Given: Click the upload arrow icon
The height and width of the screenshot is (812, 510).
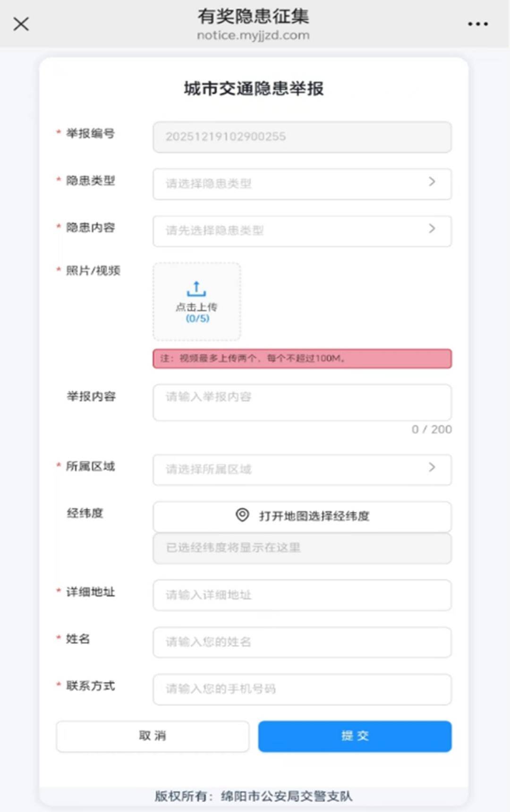Looking at the screenshot, I should 196,288.
